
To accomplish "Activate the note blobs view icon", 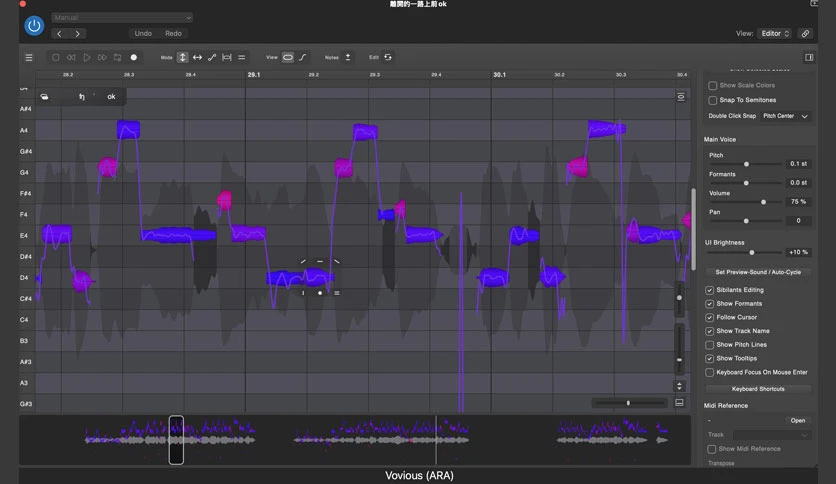I will click(x=287, y=58).
